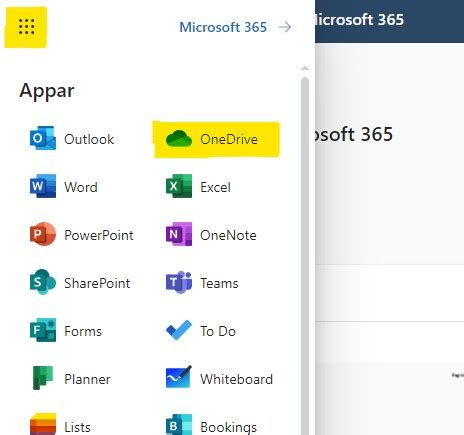Open the OneNote app icon

tap(179, 234)
